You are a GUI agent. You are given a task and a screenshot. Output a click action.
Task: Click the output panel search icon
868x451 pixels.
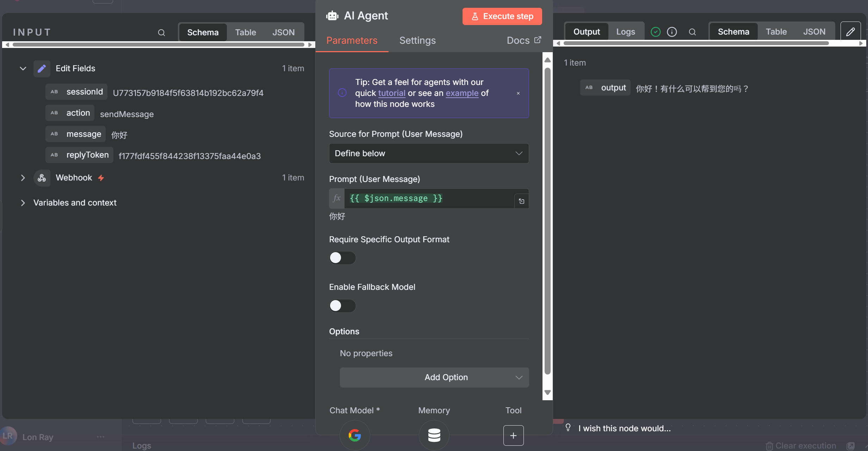pos(692,32)
